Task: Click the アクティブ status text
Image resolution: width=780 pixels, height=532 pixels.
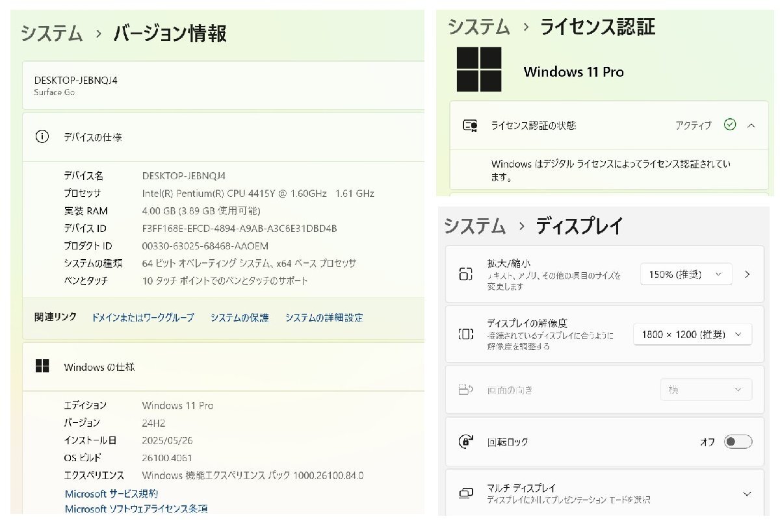Action: point(693,125)
